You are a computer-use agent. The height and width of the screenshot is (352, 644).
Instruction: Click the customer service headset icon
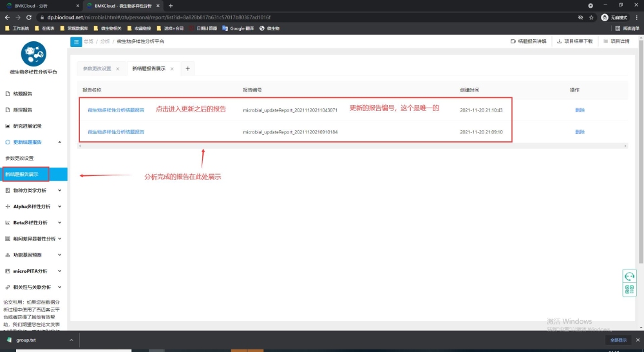coord(629,276)
